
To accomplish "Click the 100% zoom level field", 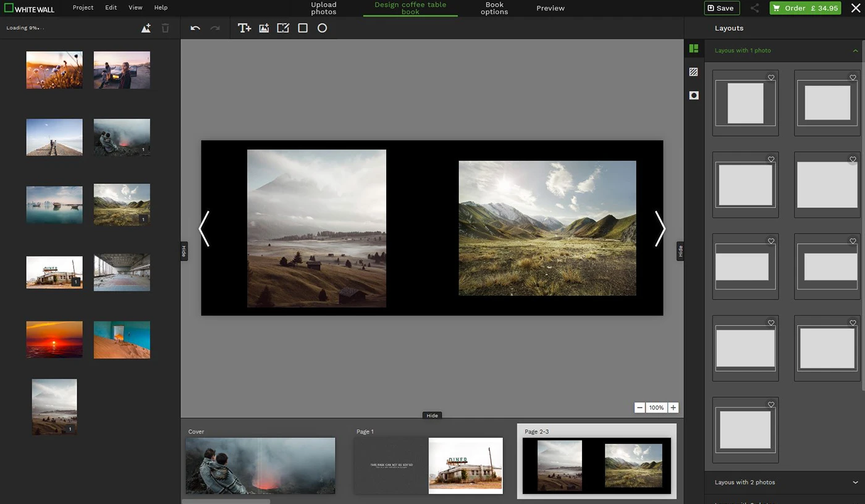I will point(656,408).
